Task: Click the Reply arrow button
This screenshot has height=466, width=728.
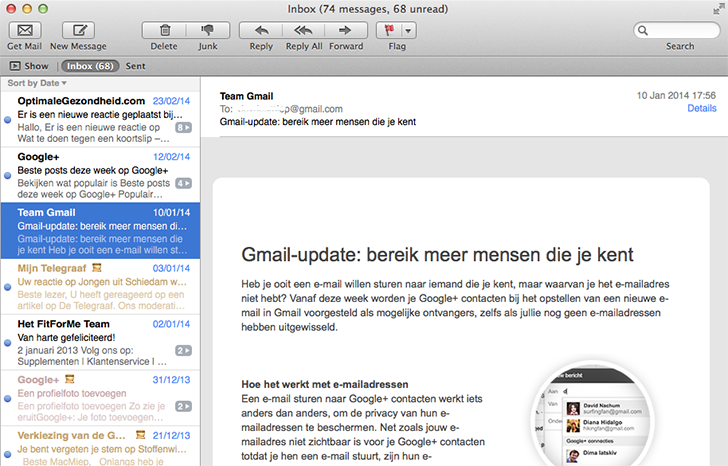Action: pos(261,31)
